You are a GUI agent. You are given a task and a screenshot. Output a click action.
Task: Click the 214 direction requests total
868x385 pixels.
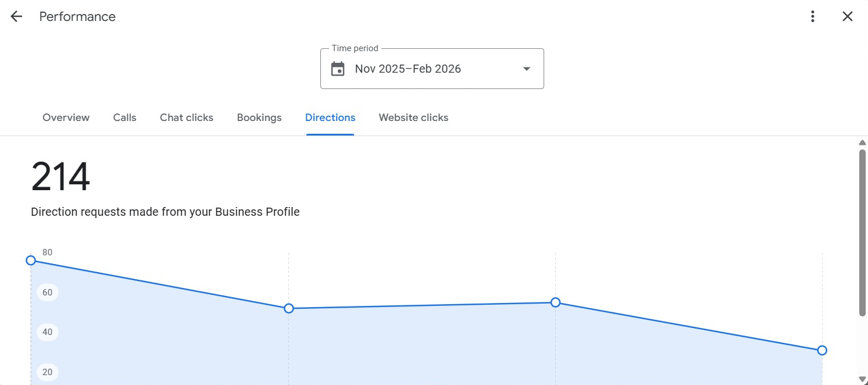(61, 177)
